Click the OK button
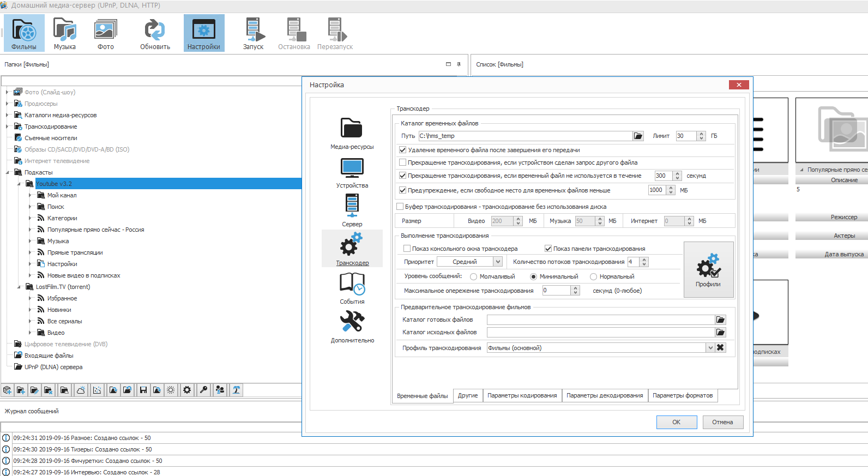The width and height of the screenshot is (868, 476). [676, 422]
